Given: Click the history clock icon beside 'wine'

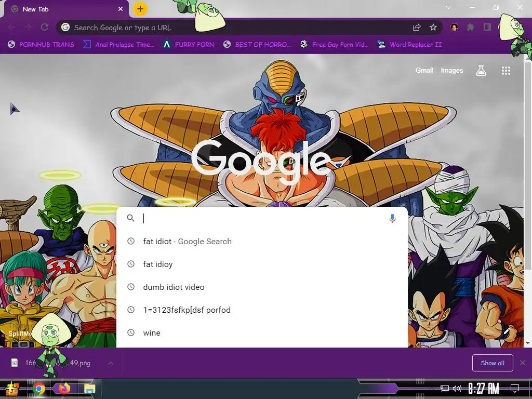Looking at the screenshot, I should click(131, 332).
